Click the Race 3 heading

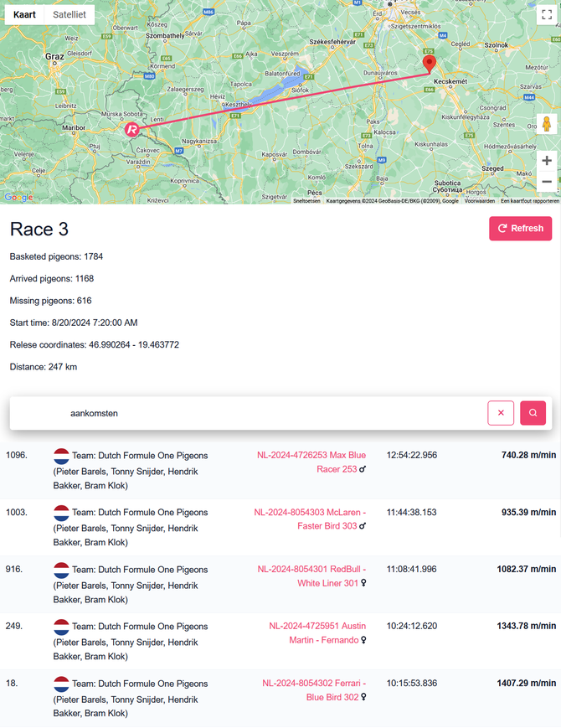click(x=39, y=229)
